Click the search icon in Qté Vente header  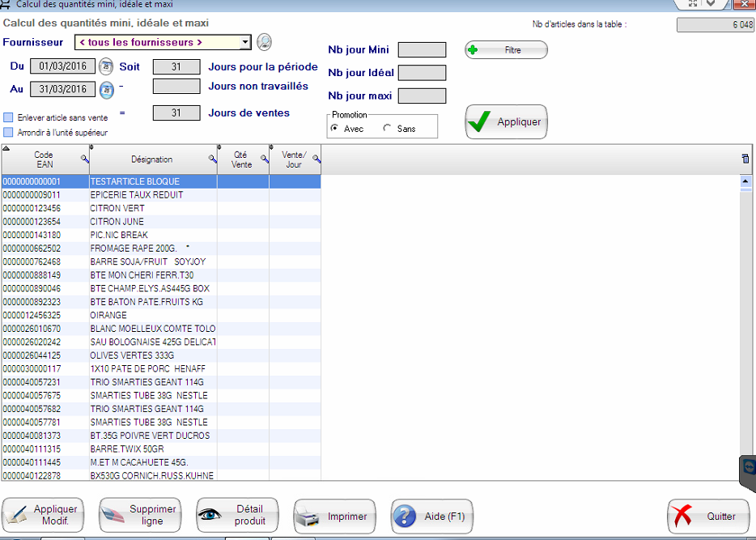click(264, 159)
